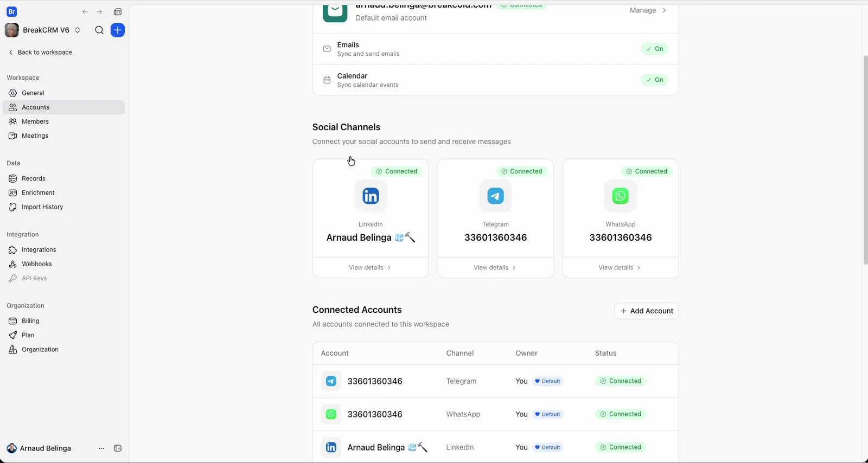The height and width of the screenshot is (463, 868).
Task: Click the Telegram row in Connected Accounts
Action: [x=495, y=381]
